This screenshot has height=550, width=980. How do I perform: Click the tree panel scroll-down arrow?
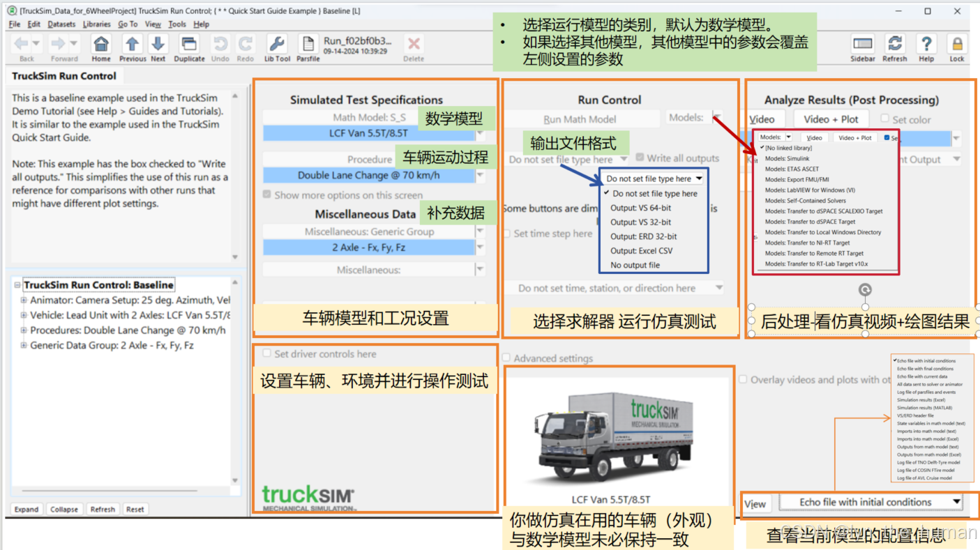click(x=235, y=480)
